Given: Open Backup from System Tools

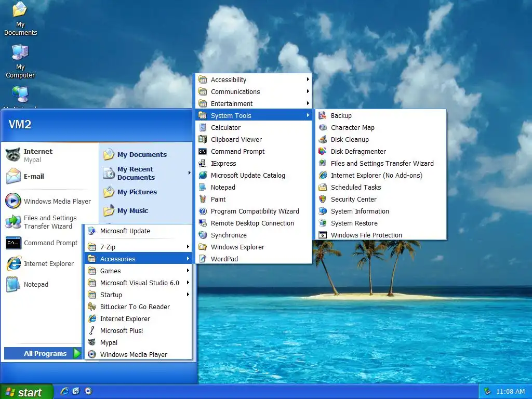Looking at the screenshot, I should 381,116.
